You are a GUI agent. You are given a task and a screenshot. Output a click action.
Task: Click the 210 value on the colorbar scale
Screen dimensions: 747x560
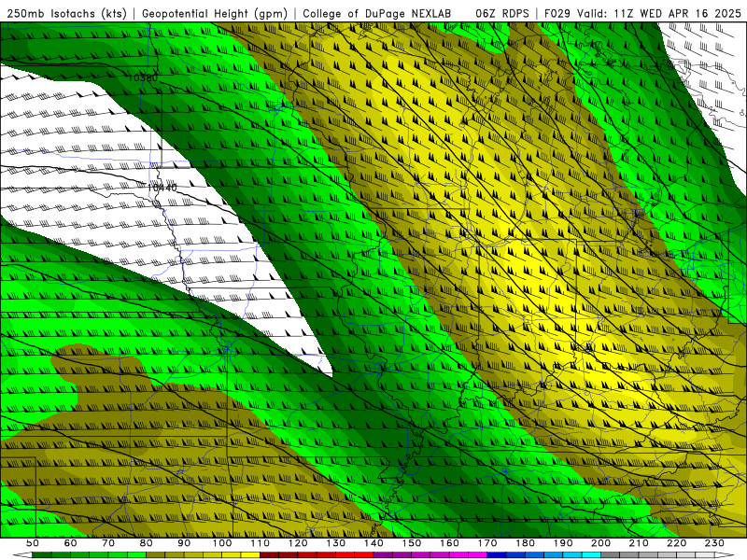pyautogui.click(x=639, y=543)
